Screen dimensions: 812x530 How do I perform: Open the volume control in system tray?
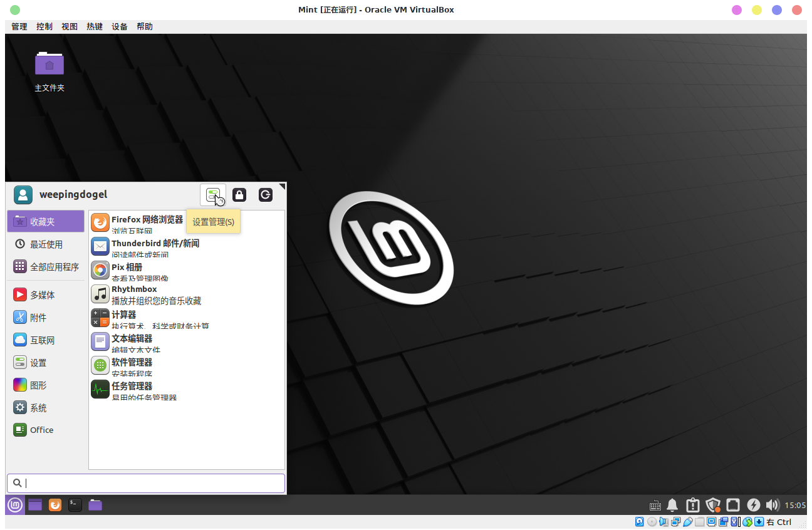point(773,505)
